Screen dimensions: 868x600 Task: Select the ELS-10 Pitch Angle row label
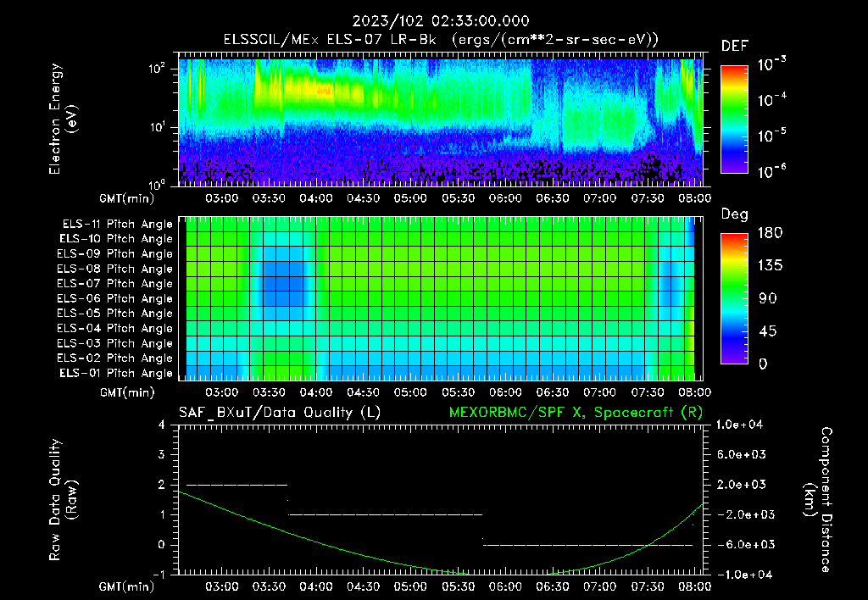[x=116, y=239]
